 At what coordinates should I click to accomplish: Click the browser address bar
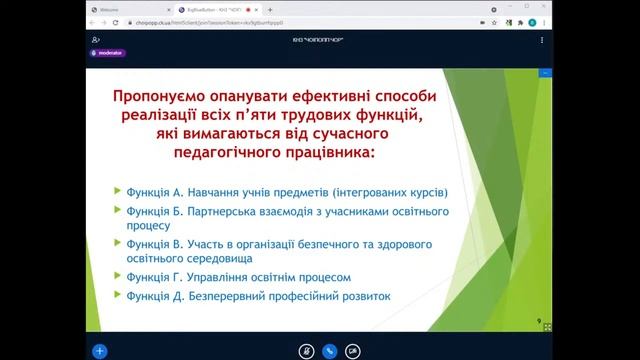(x=302, y=23)
